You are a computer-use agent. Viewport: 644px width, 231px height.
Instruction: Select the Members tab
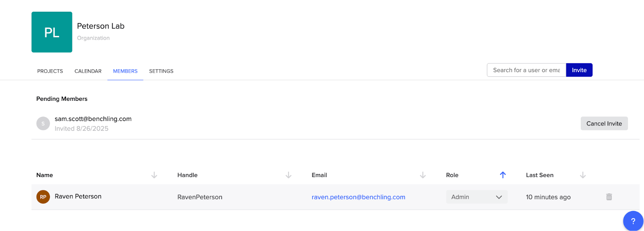click(x=125, y=71)
